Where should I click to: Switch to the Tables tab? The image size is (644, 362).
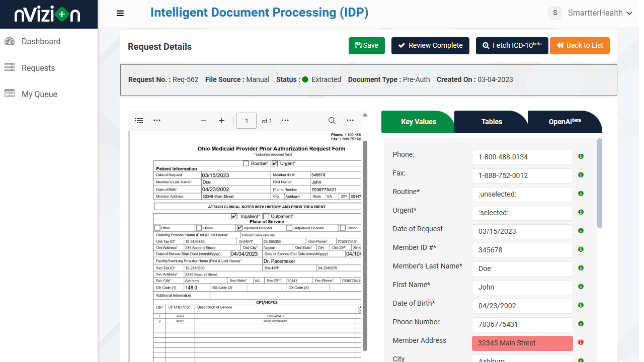point(492,122)
